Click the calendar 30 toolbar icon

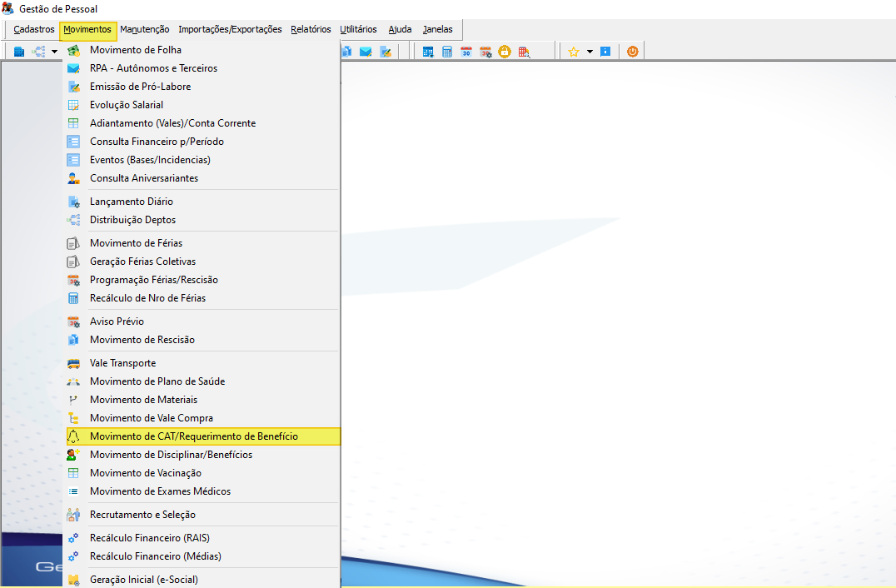point(466,52)
